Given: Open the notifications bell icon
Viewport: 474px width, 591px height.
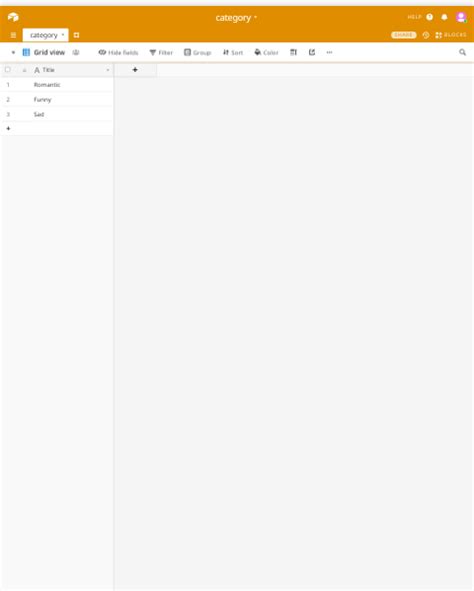Looking at the screenshot, I should click(444, 17).
